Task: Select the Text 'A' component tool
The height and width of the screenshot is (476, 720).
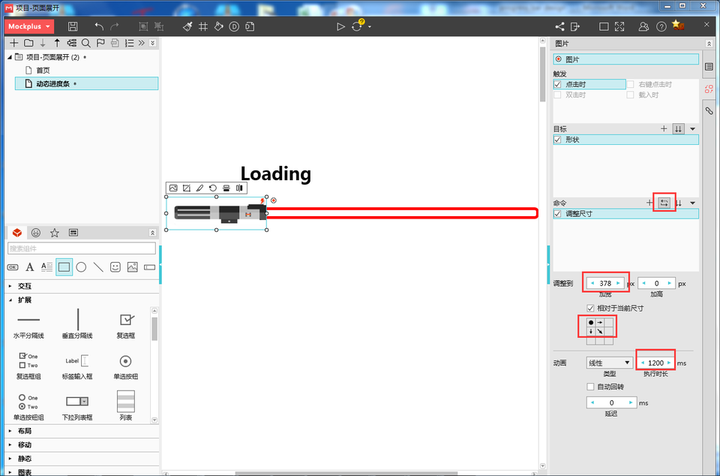Action: point(30,267)
